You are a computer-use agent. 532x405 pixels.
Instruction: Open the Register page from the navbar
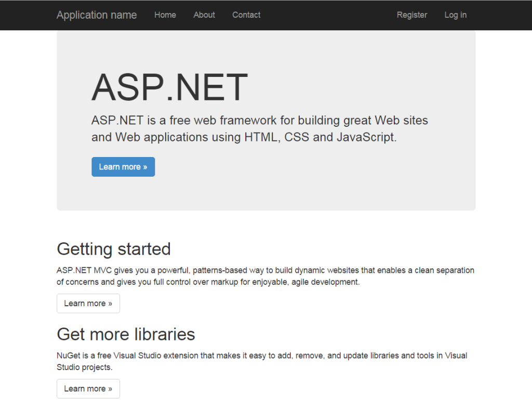411,15
